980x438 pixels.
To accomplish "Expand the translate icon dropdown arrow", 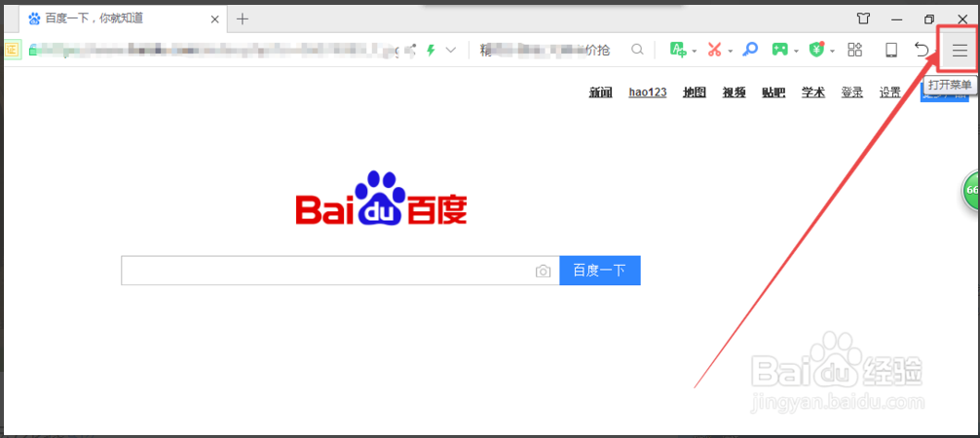I will (695, 52).
